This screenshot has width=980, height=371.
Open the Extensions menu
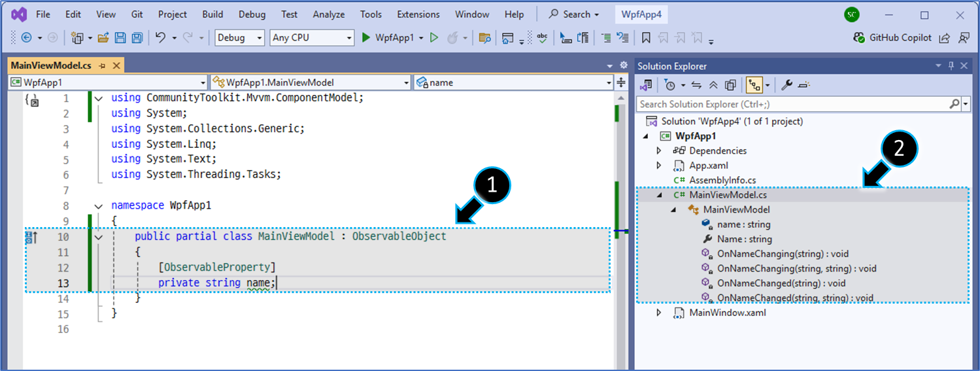click(x=418, y=14)
